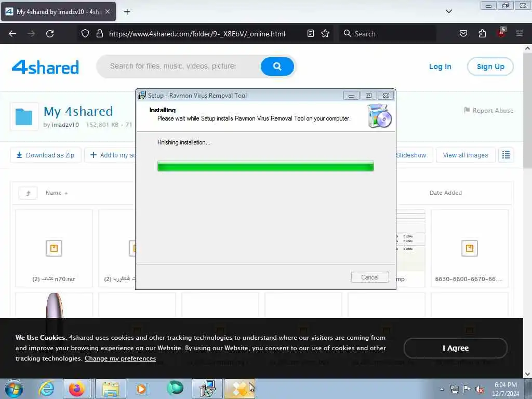Open the My 4shared folder icon
532x399 pixels.
click(24, 117)
